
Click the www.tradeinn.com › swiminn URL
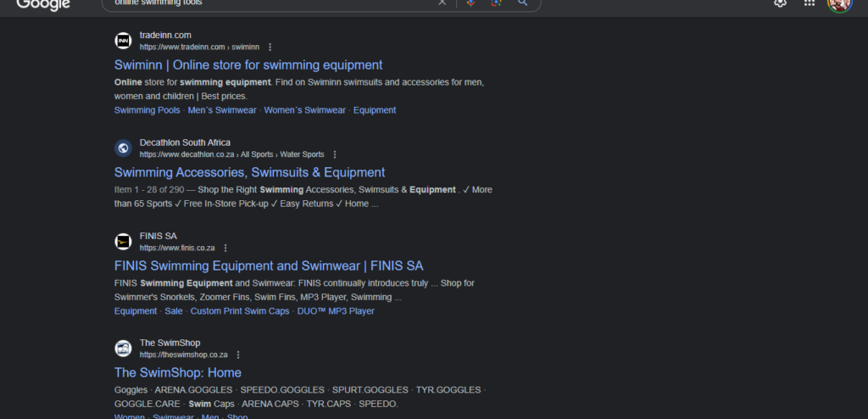pyautogui.click(x=199, y=47)
